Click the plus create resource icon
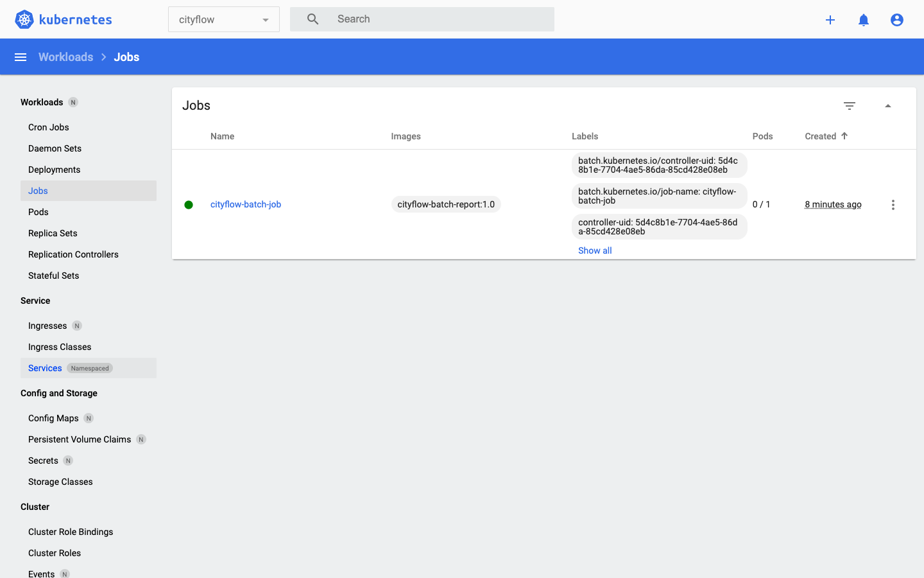924x578 pixels. pos(830,20)
